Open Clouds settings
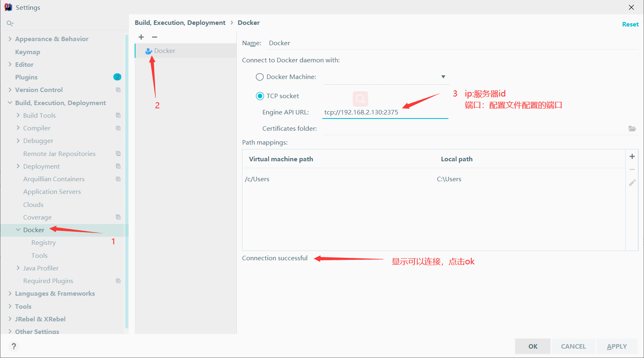The width and height of the screenshot is (644, 358). coord(33,204)
